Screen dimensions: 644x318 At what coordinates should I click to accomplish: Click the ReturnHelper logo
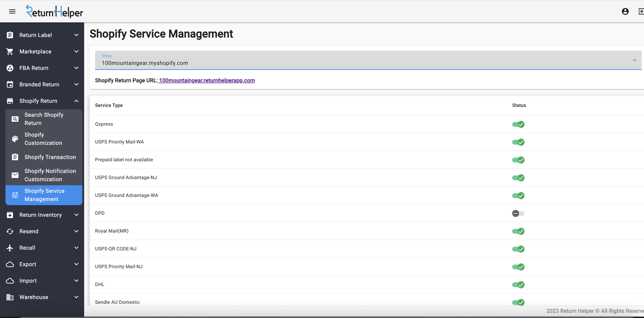(55, 11)
